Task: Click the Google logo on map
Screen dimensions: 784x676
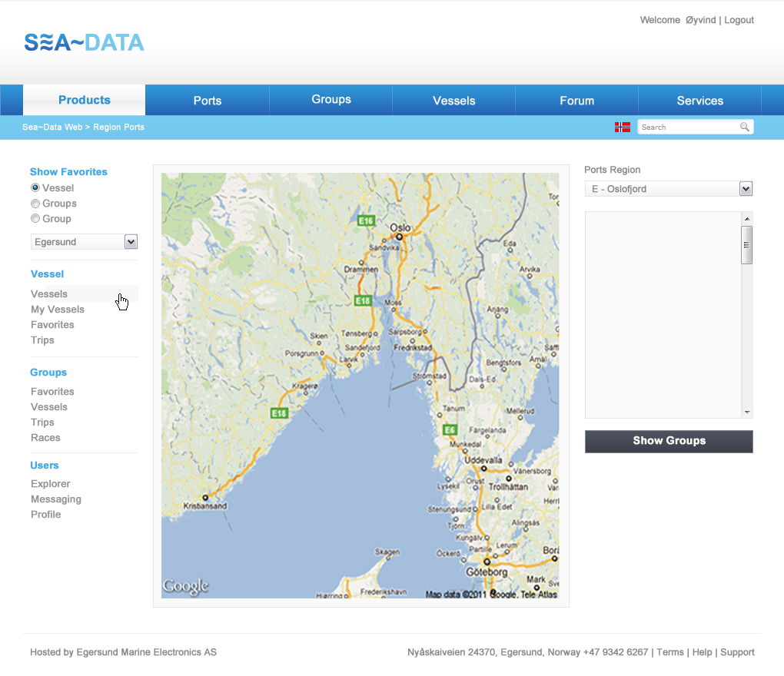Action: click(x=185, y=587)
